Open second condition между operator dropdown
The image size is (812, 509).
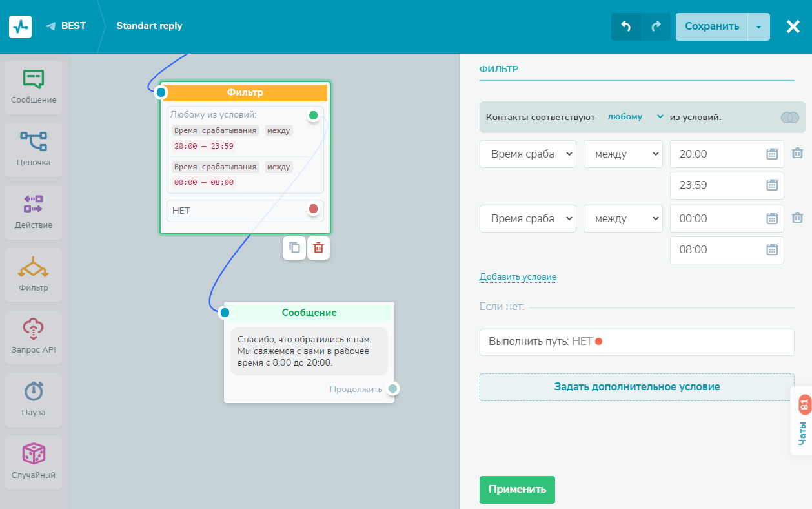pyautogui.click(x=622, y=219)
